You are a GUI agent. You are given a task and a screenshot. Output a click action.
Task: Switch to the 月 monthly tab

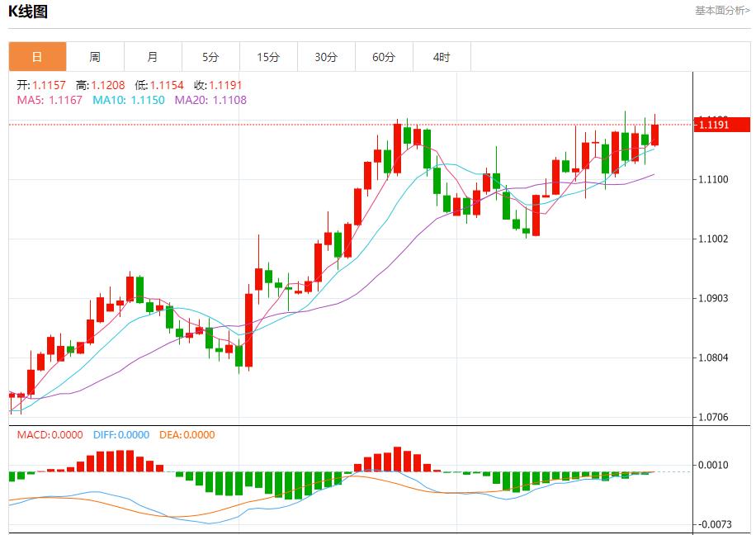tap(153, 57)
